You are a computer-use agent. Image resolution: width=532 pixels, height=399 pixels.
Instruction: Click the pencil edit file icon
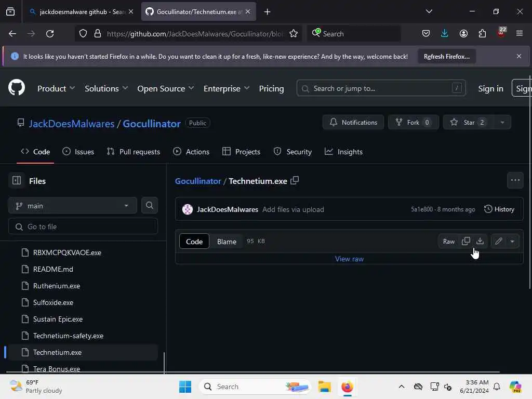498,241
